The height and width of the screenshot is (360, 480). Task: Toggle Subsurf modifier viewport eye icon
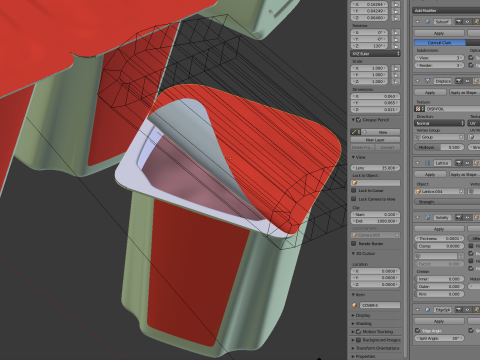[x=467, y=22]
